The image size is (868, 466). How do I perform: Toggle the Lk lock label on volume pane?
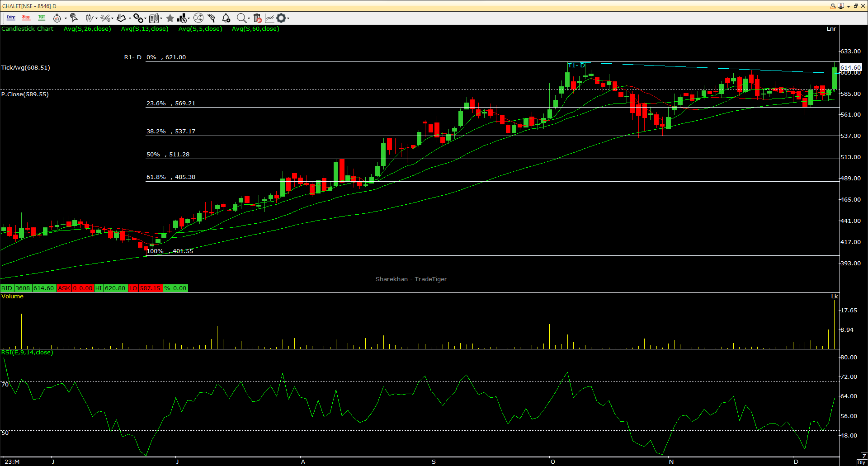pos(834,297)
